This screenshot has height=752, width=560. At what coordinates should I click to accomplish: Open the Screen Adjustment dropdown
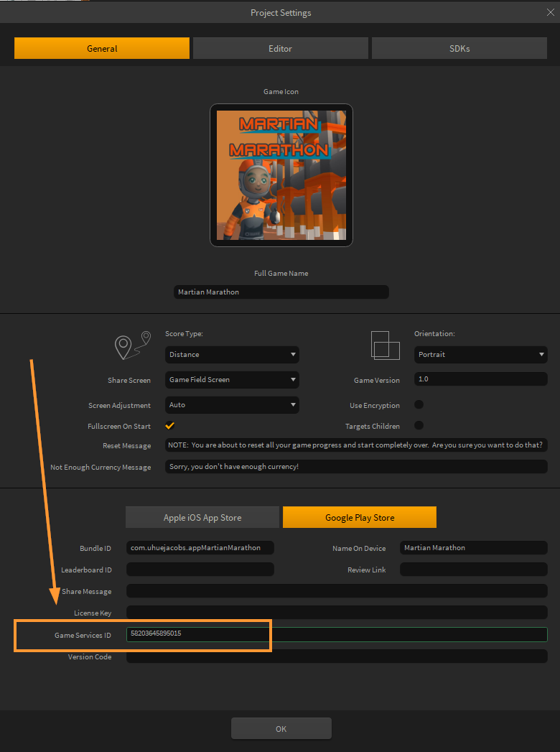pos(232,404)
